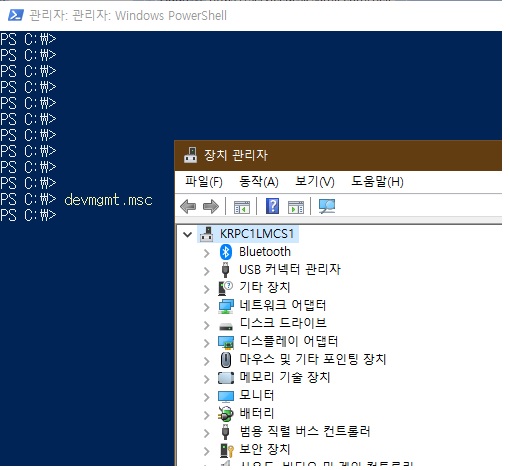The image size is (510, 470).
Task: Open the 동작(A) menu
Action: pyautogui.click(x=259, y=182)
